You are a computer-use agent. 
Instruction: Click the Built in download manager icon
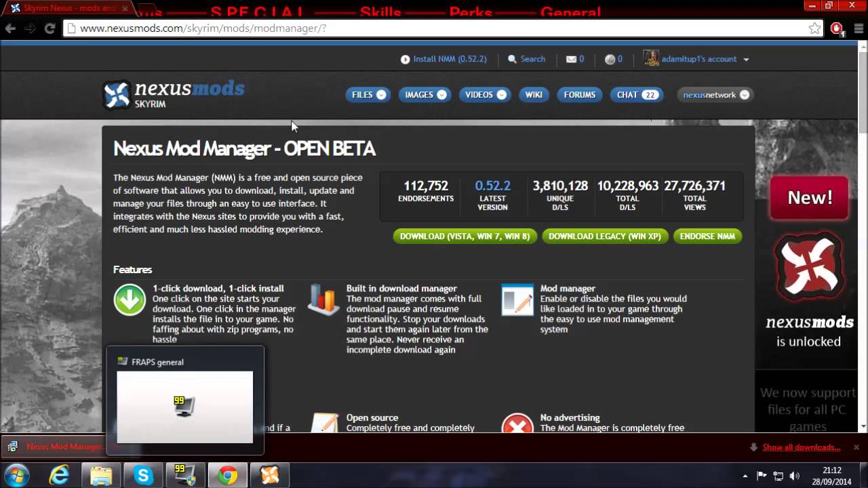[323, 300]
